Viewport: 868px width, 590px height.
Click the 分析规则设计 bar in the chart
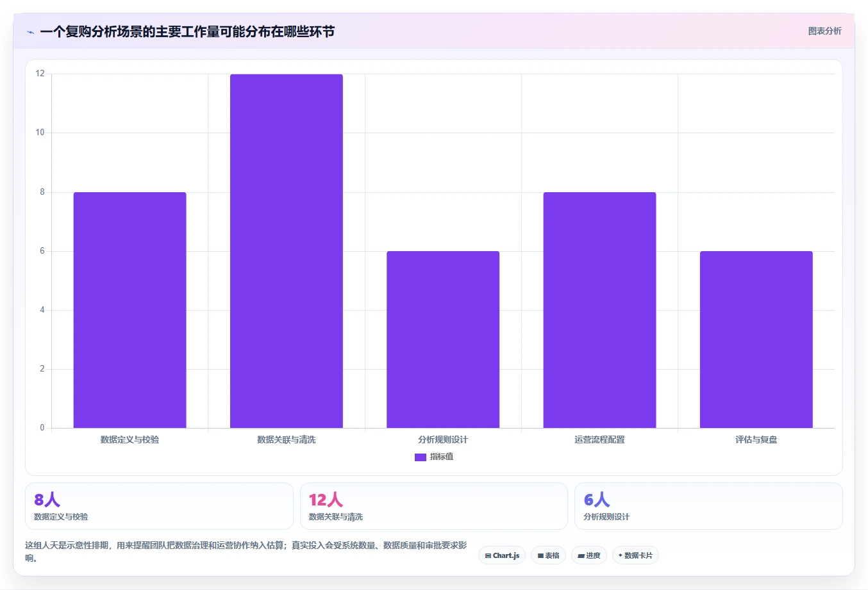(x=443, y=340)
